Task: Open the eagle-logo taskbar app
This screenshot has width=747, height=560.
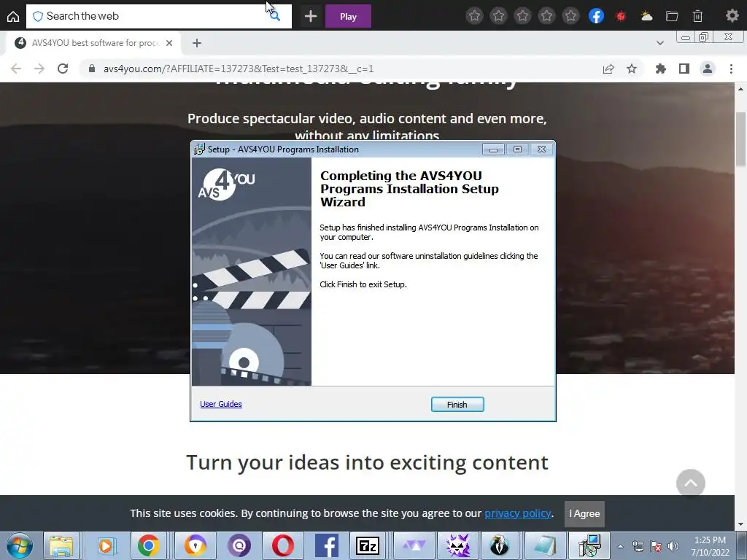Action: pos(499,545)
